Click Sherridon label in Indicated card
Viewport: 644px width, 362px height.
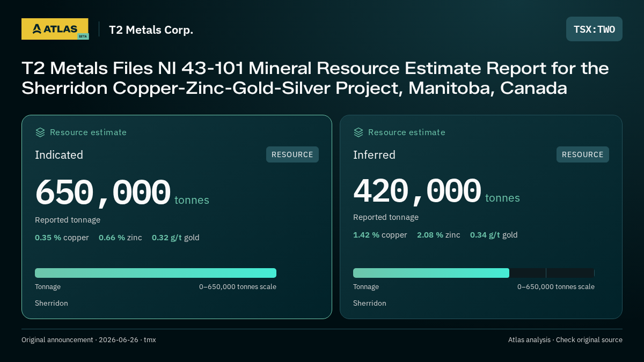[x=52, y=304]
